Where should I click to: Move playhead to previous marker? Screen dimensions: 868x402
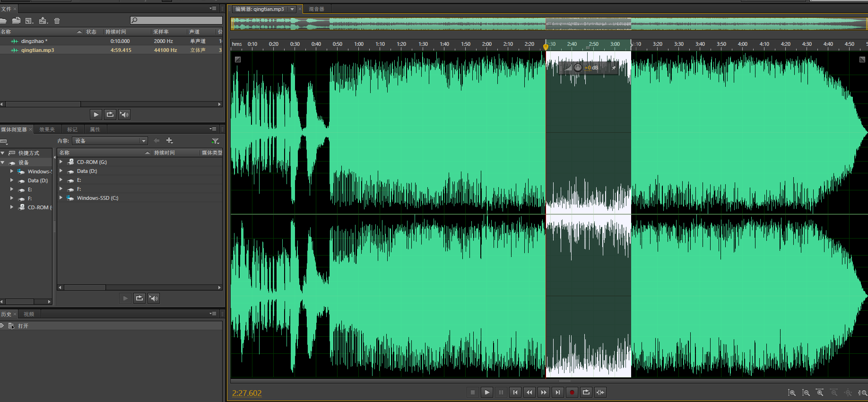515,392
